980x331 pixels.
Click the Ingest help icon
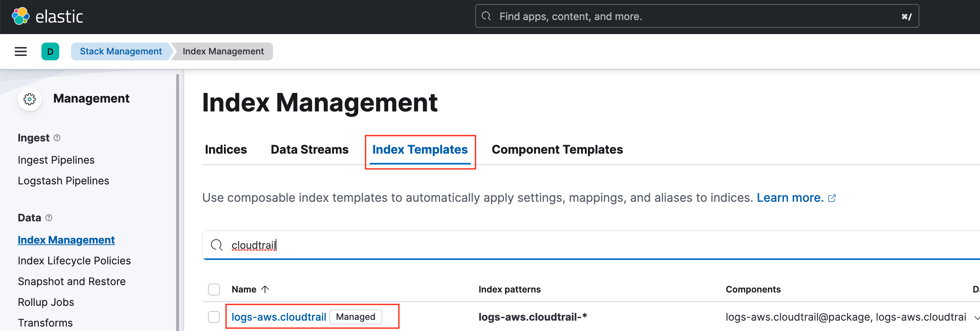pyautogui.click(x=57, y=138)
